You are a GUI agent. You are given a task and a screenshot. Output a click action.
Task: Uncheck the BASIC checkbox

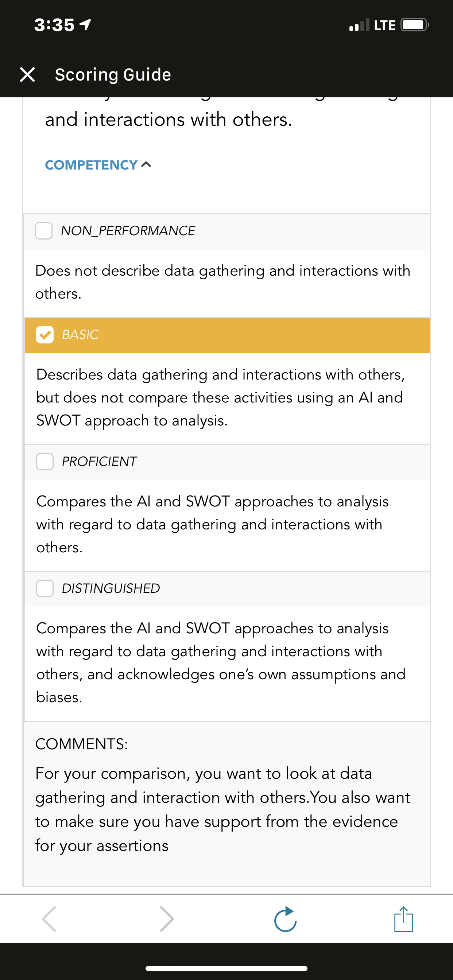44,335
